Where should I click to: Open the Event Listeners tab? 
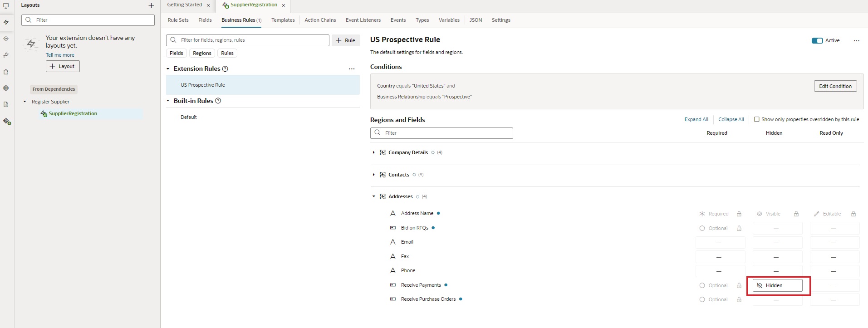point(363,20)
